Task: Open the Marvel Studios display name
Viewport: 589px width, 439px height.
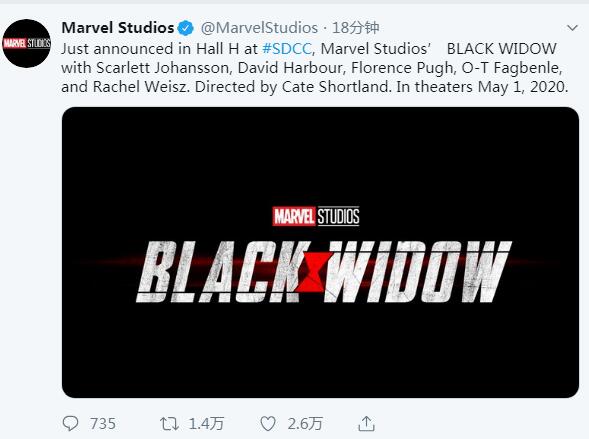Action: coord(118,28)
